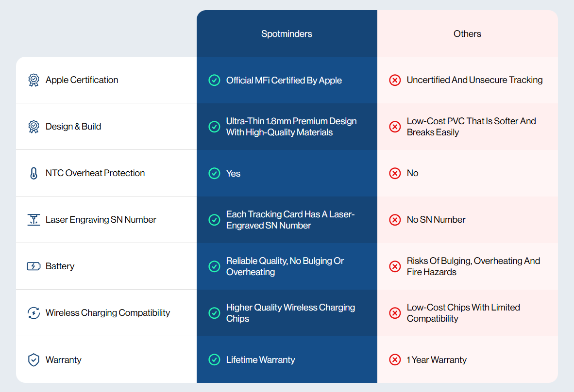Click the Wireless Charging Compatibility label
The width and height of the screenshot is (574, 392).
pyautogui.click(x=108, y=313)
